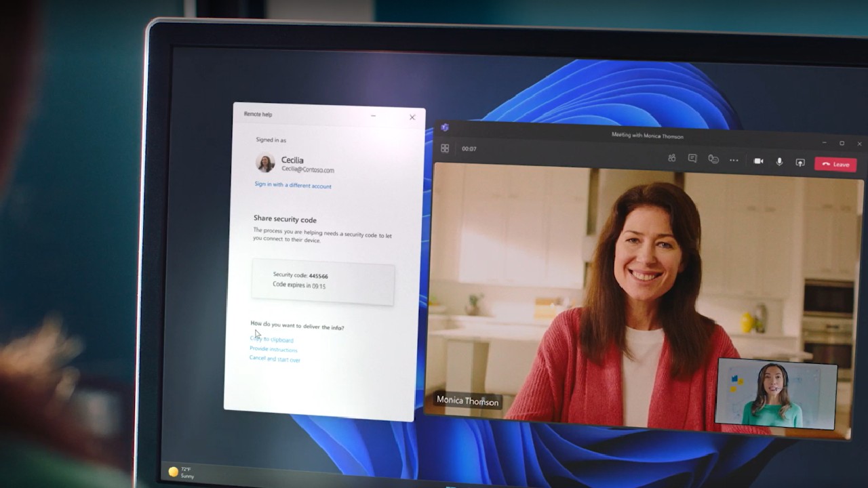Open the weather widget on the taskbar
This screenshot has width=868, height=488.
click(x=181, y=472)
